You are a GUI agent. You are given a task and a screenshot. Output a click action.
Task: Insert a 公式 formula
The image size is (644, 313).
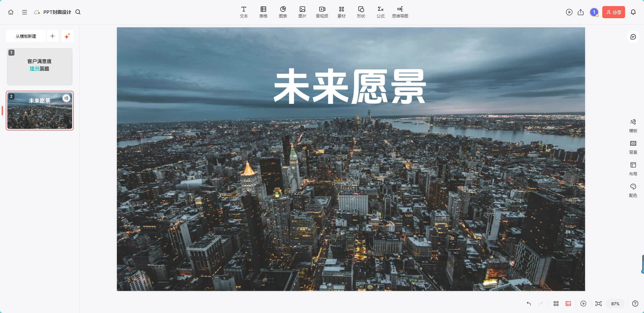coord(381,12)
